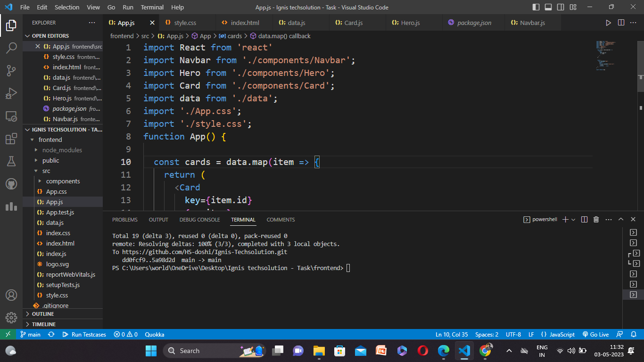Viewport: 644px width, 362px height.
Task: Click Go Live in the status bar
Action: [596, 334]
